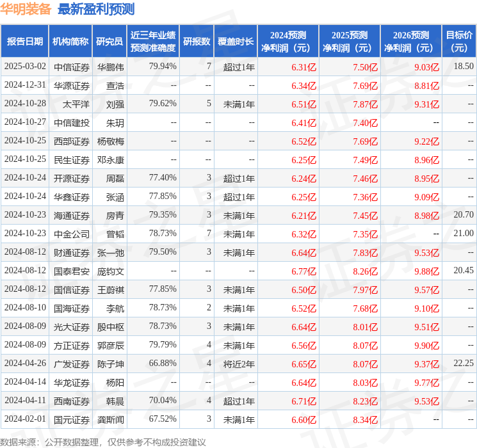Image resolution: width=477 pixels, height=448 pixels.
Task: Click institution cell 中金公司
Action: pyautogui.click(x=72, y=234)
